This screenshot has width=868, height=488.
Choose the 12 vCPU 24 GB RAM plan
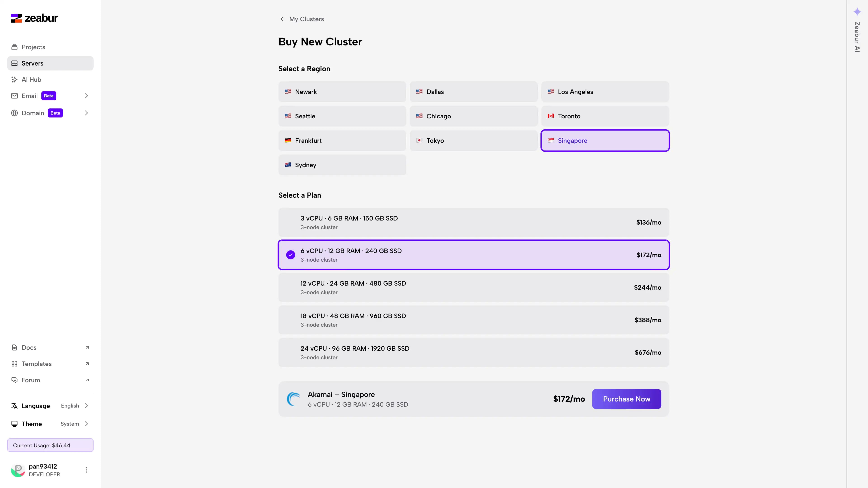pyautogui.click(x=473, y=287)
